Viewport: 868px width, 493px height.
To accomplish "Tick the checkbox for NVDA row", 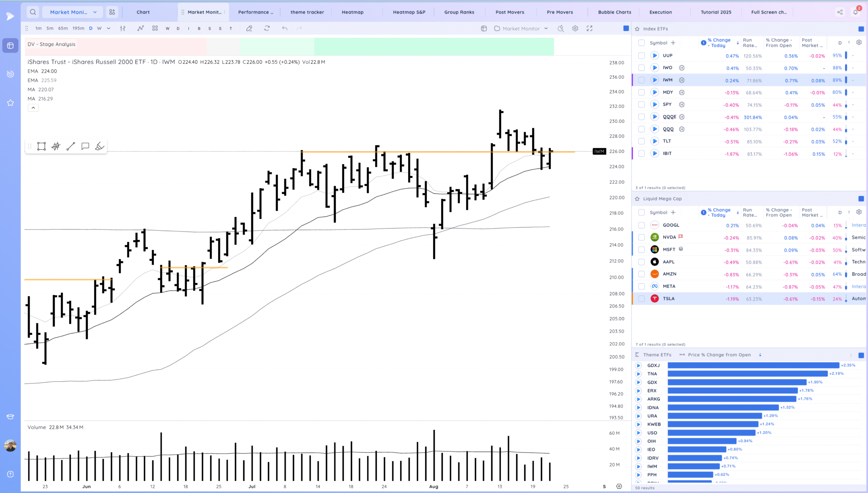I will pos(641,237).
